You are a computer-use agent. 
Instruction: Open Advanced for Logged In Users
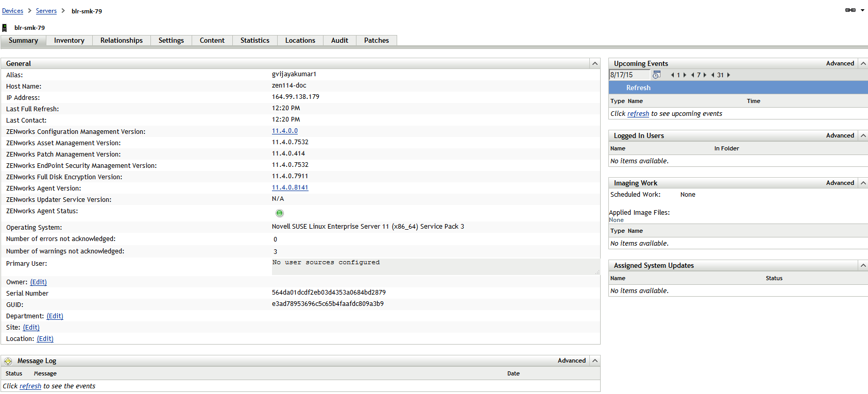coord(840,135)
